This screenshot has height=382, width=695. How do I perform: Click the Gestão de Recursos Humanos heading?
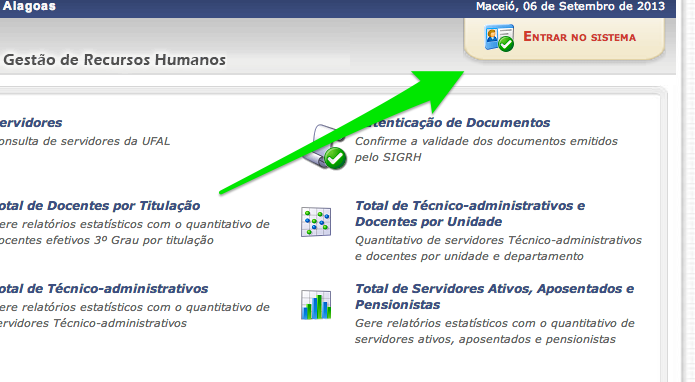[115, 60]
